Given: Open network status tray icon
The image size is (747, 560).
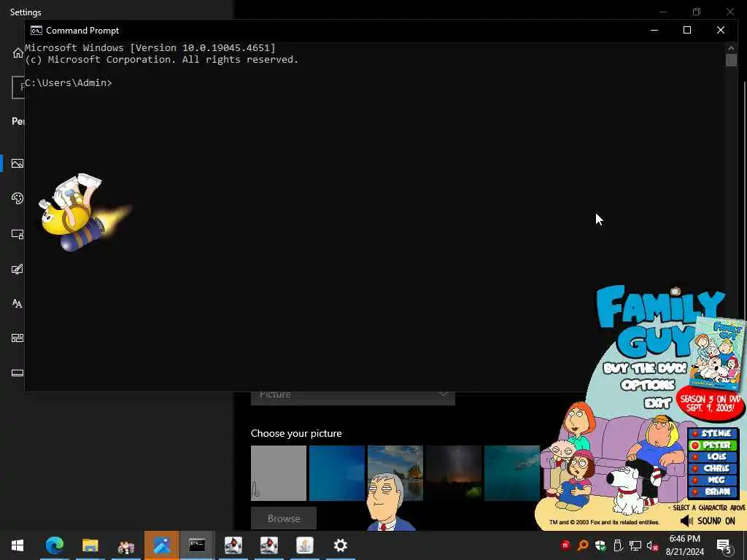Looking at the screenshot, I should (635, 545).
